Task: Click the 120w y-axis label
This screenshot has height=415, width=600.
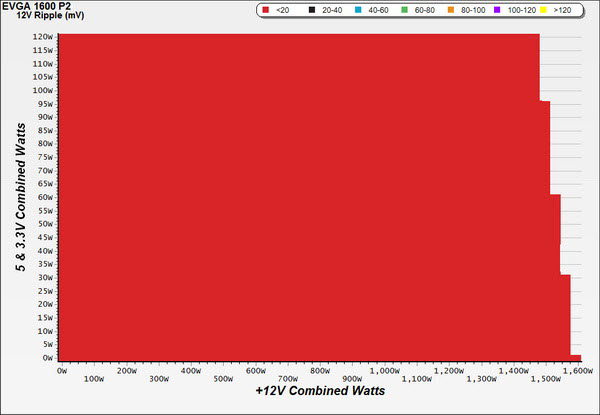Action: [x=42, y=37]
